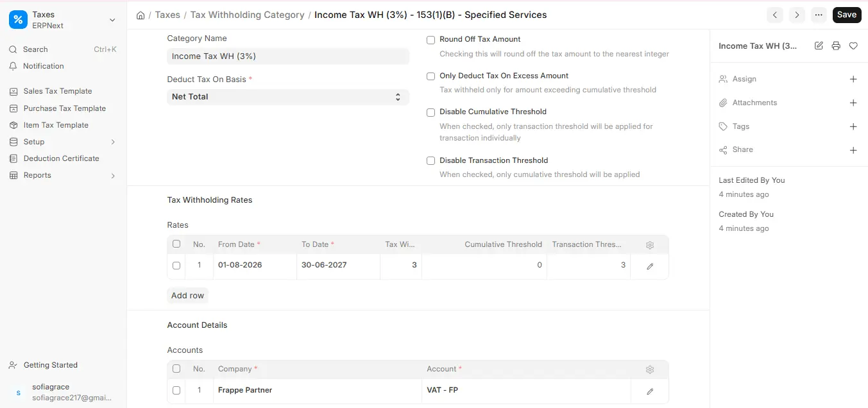Toggle Disable Cumulative Threshold checkbox
The width and height of the screenshot is (868, 408).
pyautogui.click(x=431, y=112)
